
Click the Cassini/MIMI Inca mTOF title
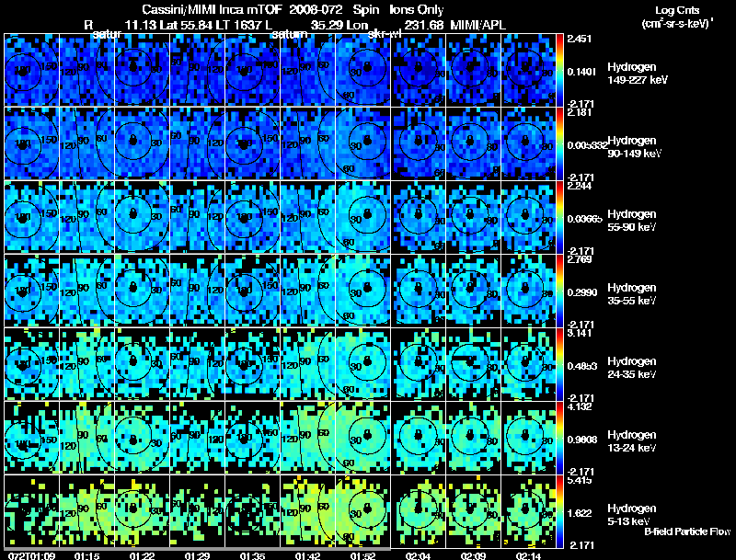[212, 9]
